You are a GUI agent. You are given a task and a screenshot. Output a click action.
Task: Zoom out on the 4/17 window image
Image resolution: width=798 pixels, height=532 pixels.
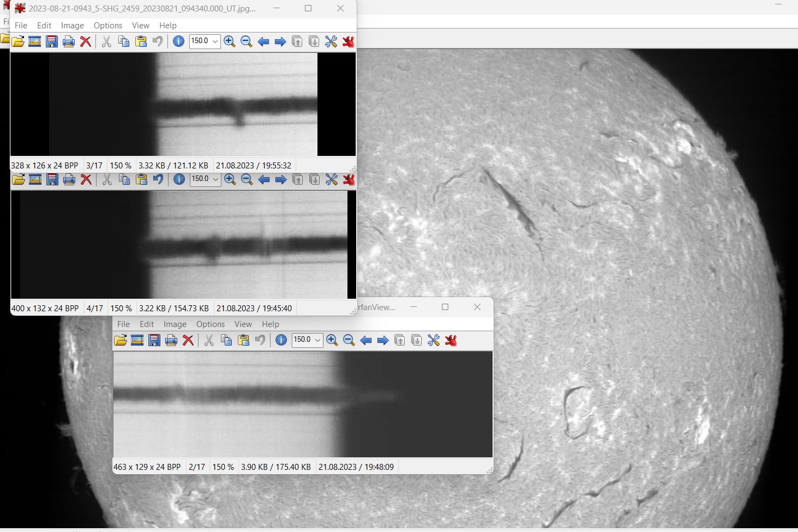[247, 179]
